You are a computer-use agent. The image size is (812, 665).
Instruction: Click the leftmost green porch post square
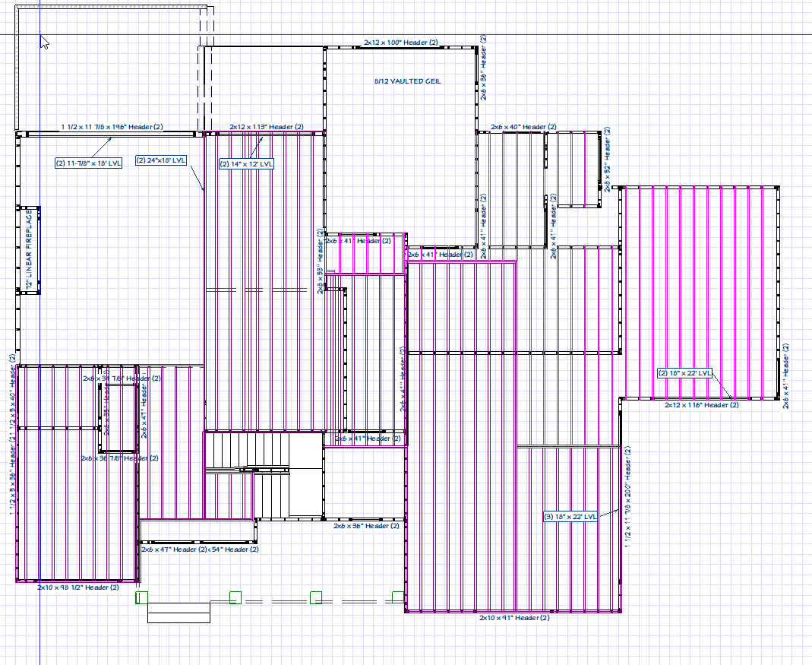point(141,597)
